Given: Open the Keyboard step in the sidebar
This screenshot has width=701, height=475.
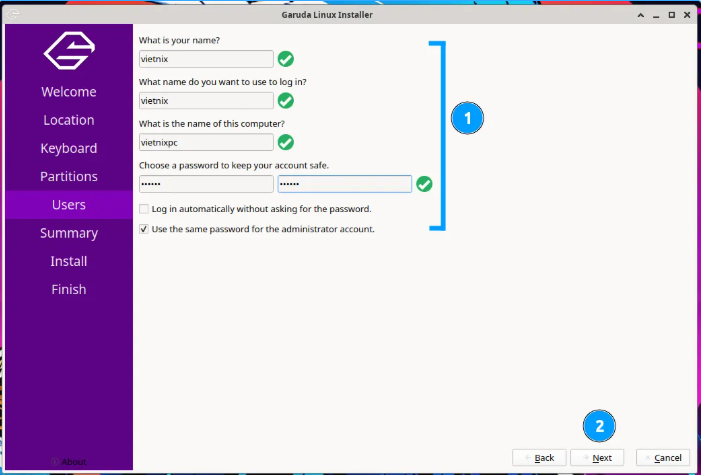Looking at the screenshot, I should click(69, 148).
